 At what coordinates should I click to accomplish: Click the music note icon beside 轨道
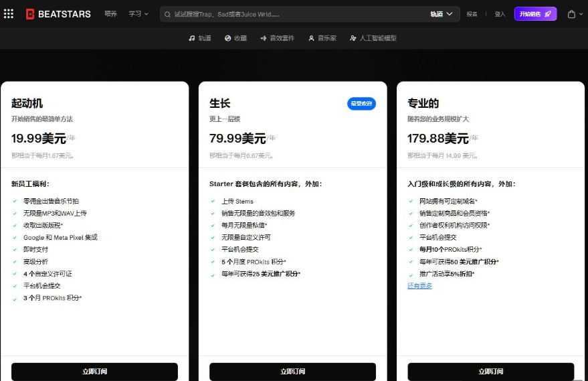[191, 38]
